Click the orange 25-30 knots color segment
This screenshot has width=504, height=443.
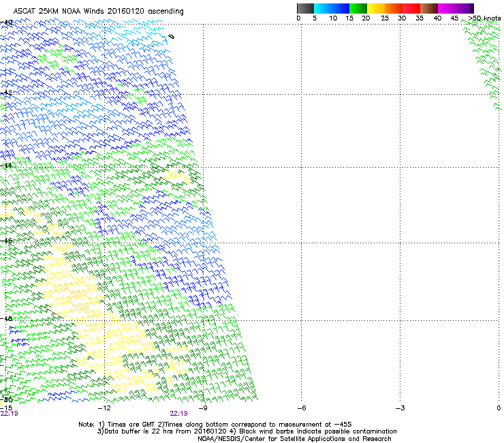tap(394, 8)
